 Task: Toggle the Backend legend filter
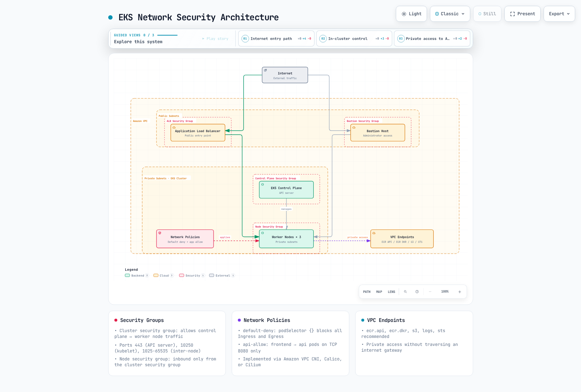click(137, 275)
